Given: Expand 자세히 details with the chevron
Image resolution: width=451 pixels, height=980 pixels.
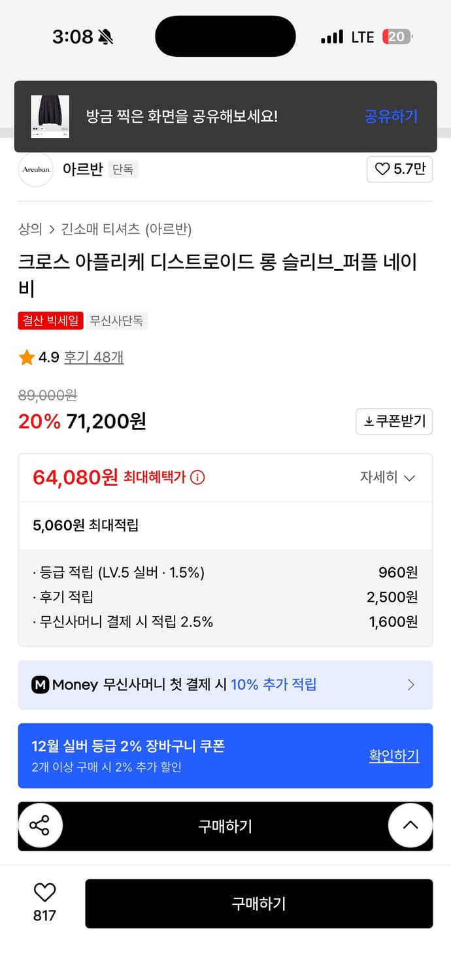Looking at the screenshot, I should pos(409,478).
